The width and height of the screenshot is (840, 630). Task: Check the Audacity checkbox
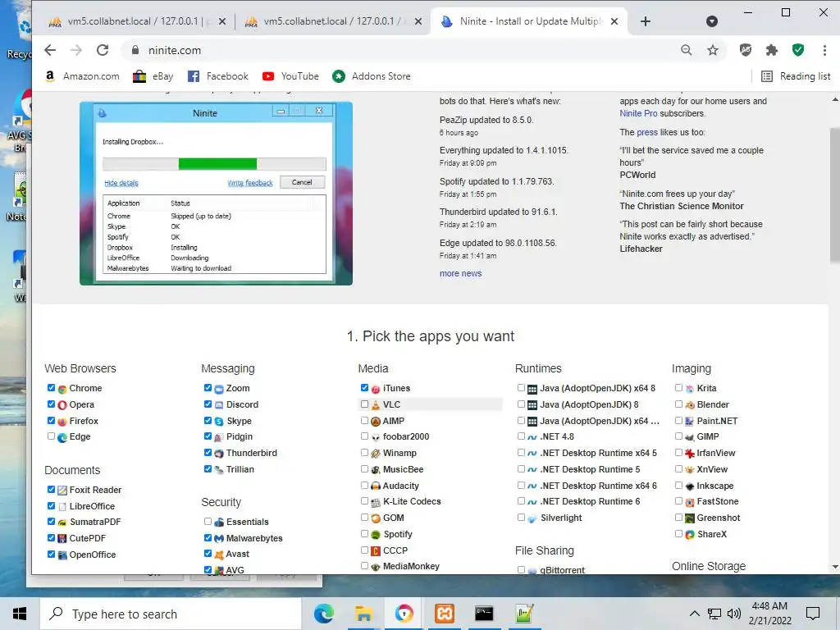click(364, 486)
